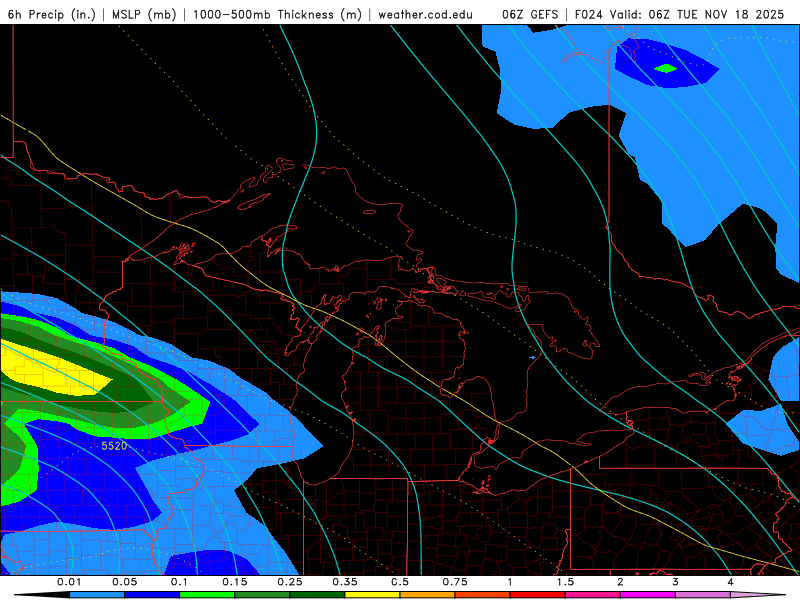Click the 0.35 colorbar tick label
Viewport: 800px width, 600px height.
(x=345, y=582)
